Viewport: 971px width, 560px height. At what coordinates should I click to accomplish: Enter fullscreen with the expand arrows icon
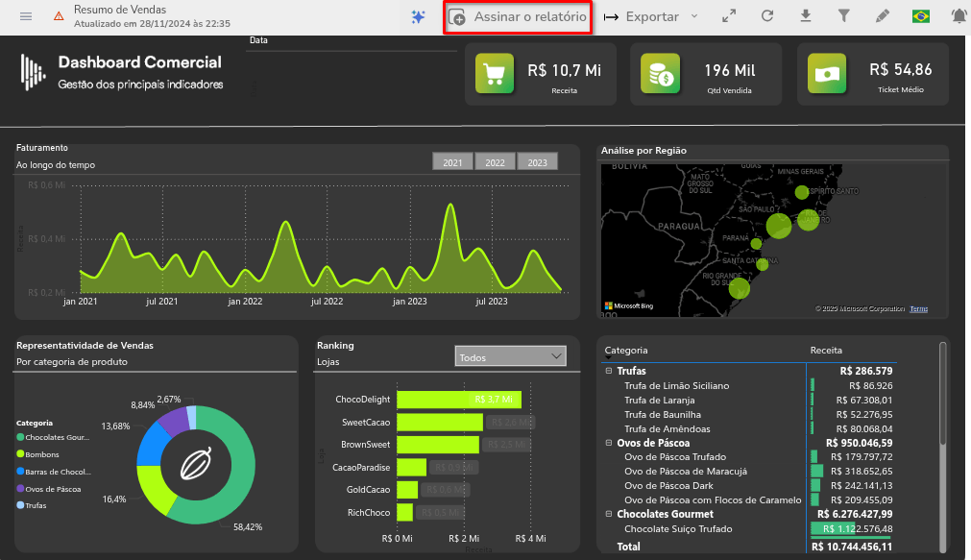(x=729, y=16)
